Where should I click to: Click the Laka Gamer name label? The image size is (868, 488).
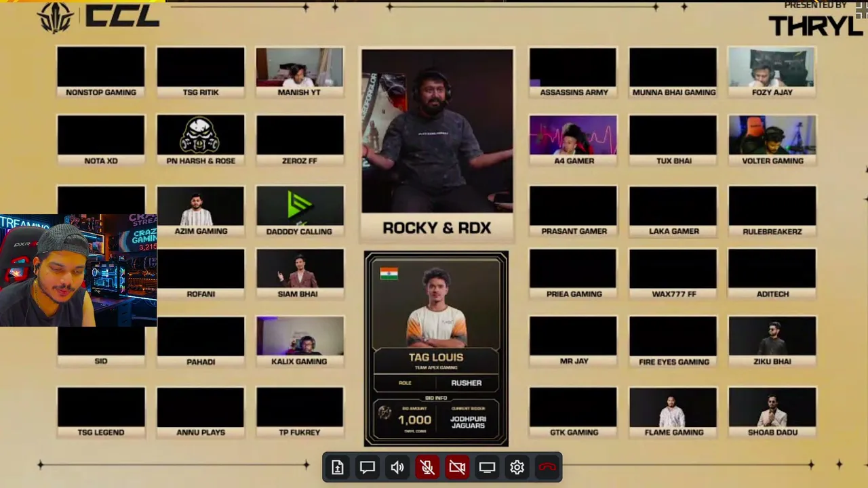click(673, 231)
